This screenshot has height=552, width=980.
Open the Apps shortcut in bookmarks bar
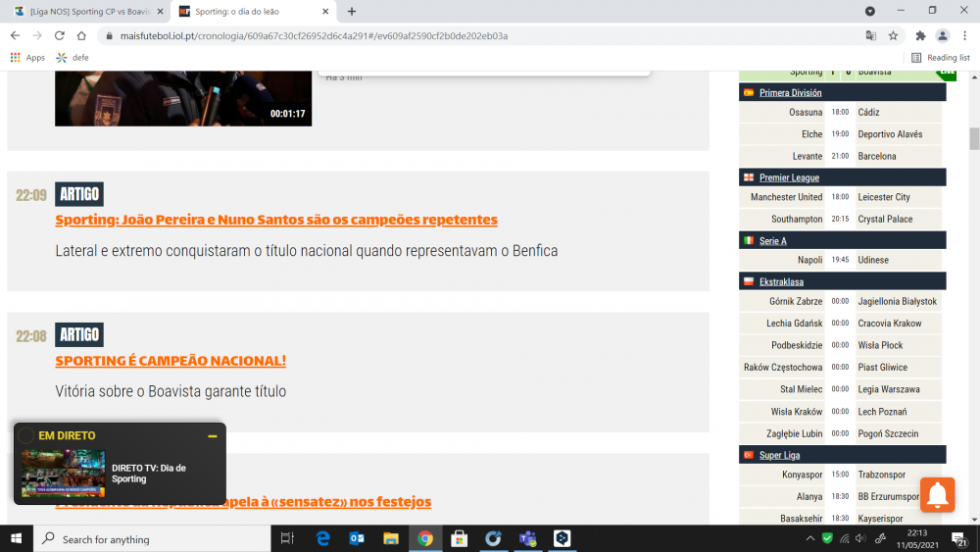pyautogui.click(x=27, y=58)
